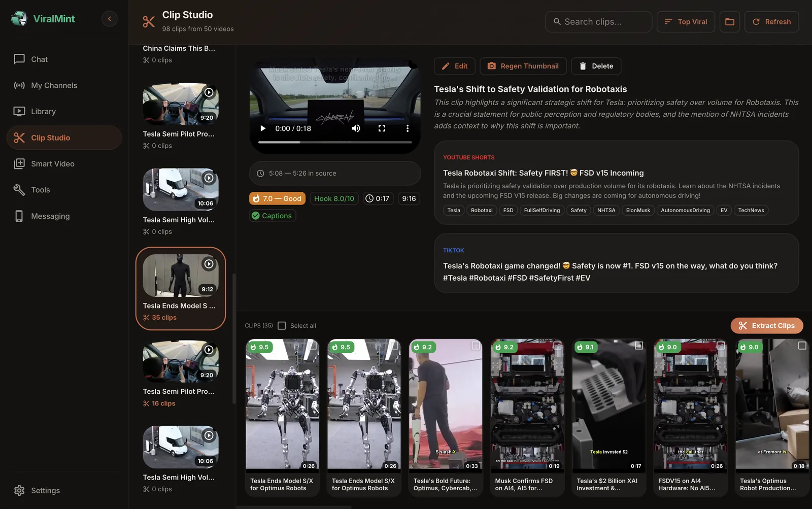Delete the selected clip
Viewport: 812px width, 509px height.
[596, 66]
